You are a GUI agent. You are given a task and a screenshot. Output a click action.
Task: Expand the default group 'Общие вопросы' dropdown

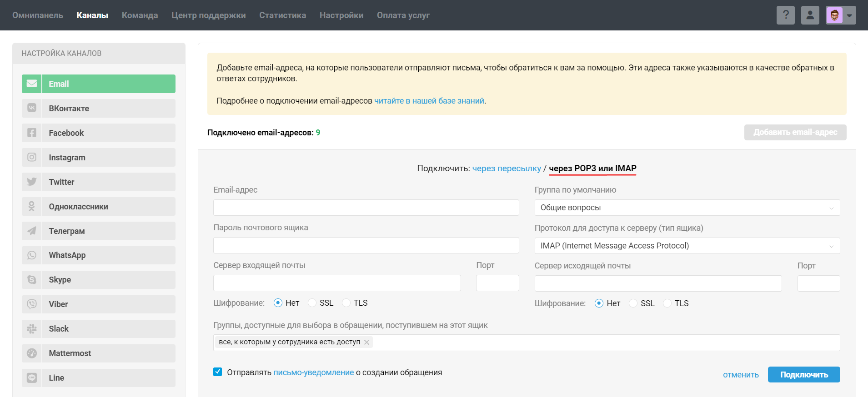687,208
